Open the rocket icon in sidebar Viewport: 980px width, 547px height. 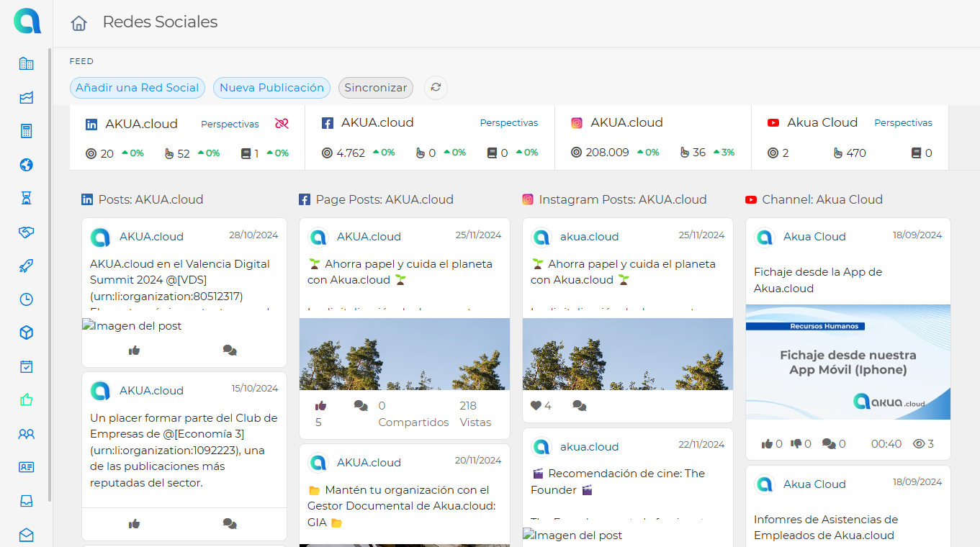pyautogui.click(x=27, y=266)
